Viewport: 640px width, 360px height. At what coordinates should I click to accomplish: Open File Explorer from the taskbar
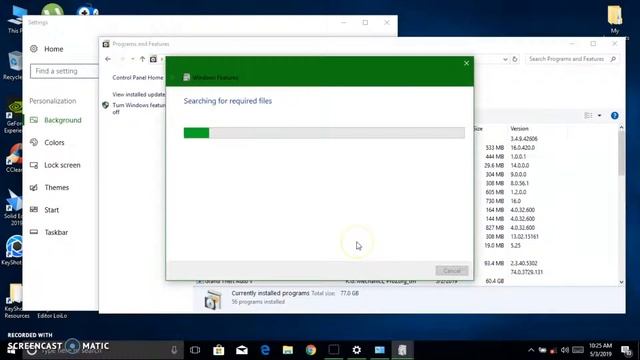288,350
